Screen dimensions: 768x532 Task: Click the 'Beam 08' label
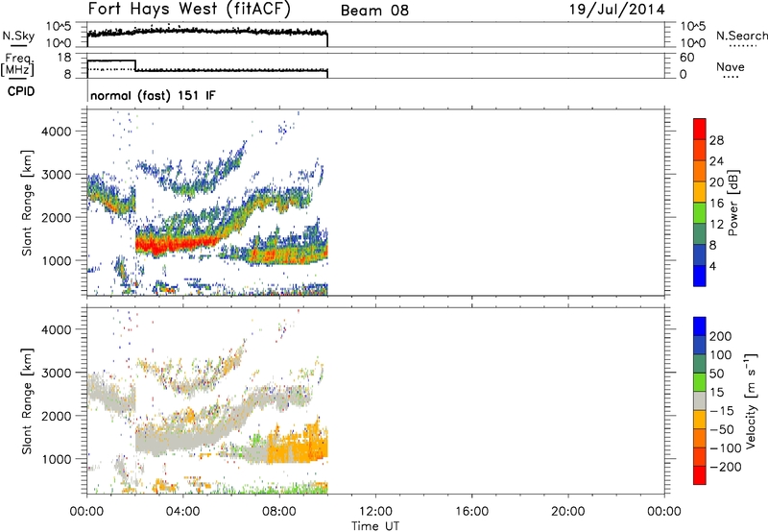[x=374, y=11]
